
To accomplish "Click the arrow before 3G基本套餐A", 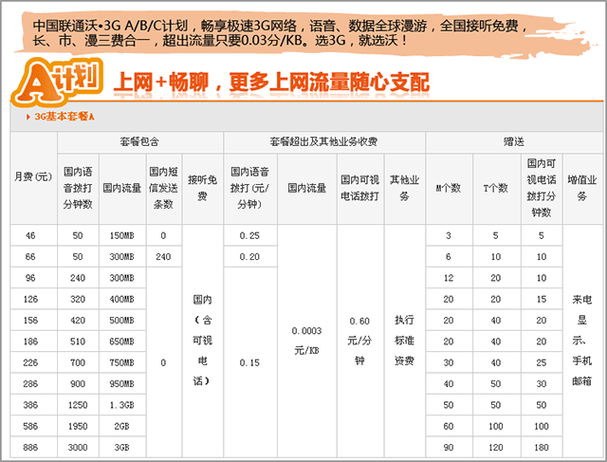I will click(28, 117).
